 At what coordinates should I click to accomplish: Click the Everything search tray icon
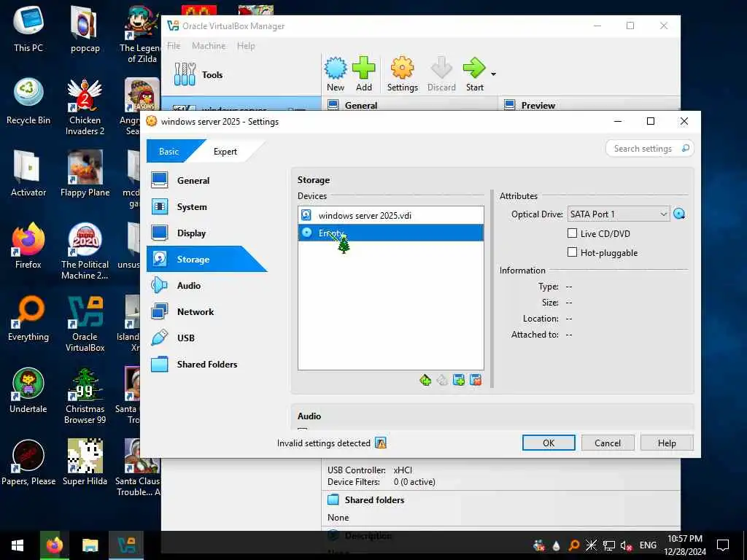click(x=574, y=545)
